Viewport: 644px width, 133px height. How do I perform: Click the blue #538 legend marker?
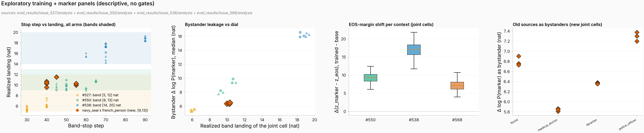click(77, 105)
